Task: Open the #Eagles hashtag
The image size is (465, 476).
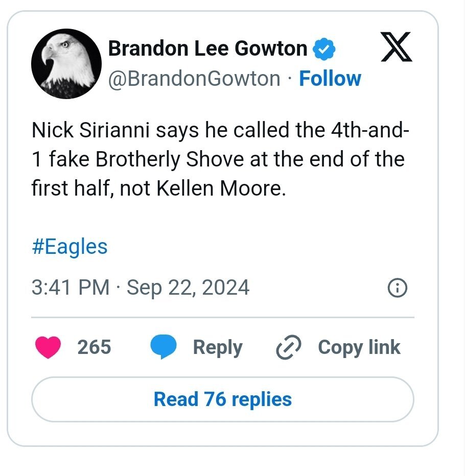Action: tap(69, 247)
